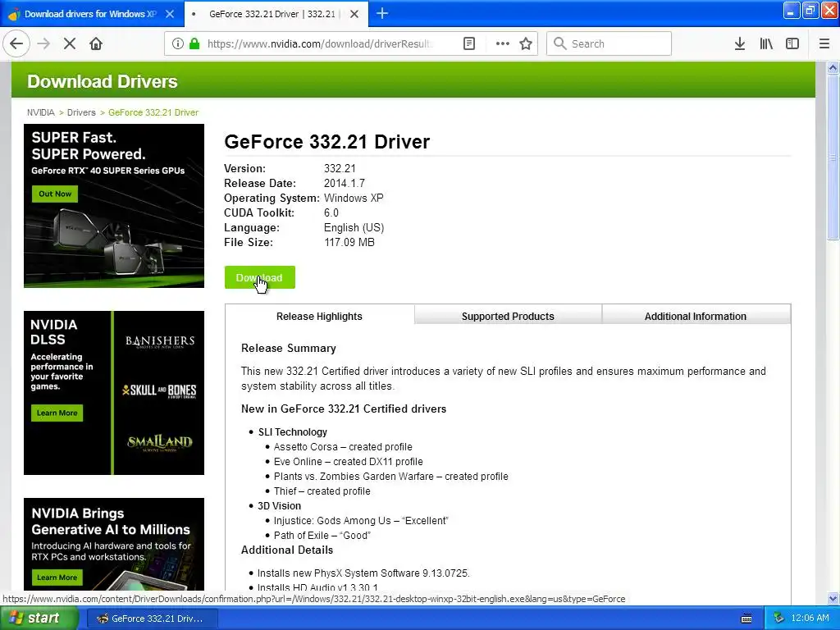This screenshot has width=840, height=630.
Task: Open the Release Highlights tab
Action: (319, 316)
